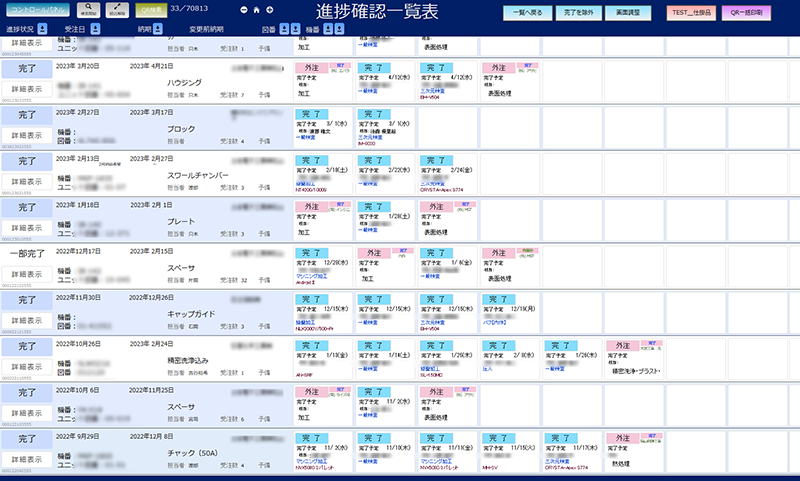Sort by 納期 using its arrow icon
This screenshot has height=481, width=800.
(x=157, y=29)
